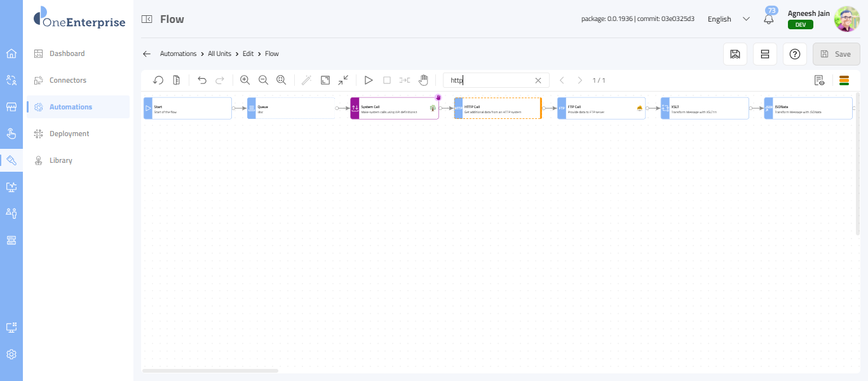Screen dimensions: 868x381
Task: Click the zoom out magnifier icon
Action: [263, 80]
